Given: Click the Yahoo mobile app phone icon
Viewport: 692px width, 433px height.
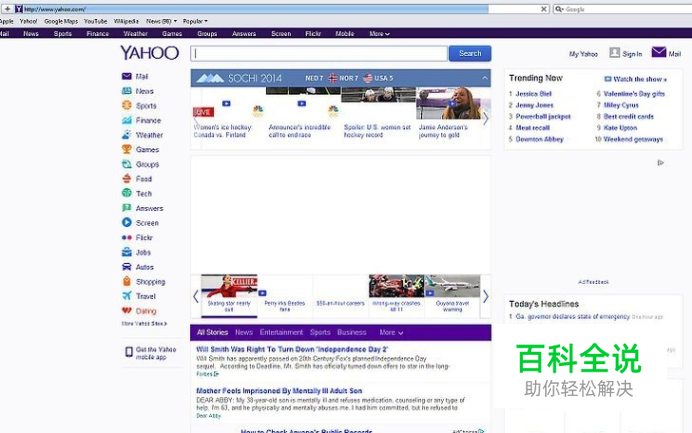Looking at the screenshot, I should pos(129,352).
